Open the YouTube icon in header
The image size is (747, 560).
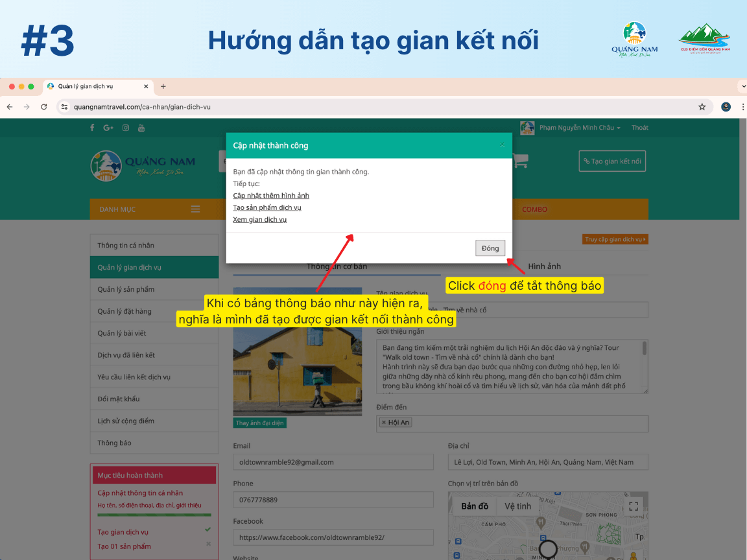coord(141,128)
